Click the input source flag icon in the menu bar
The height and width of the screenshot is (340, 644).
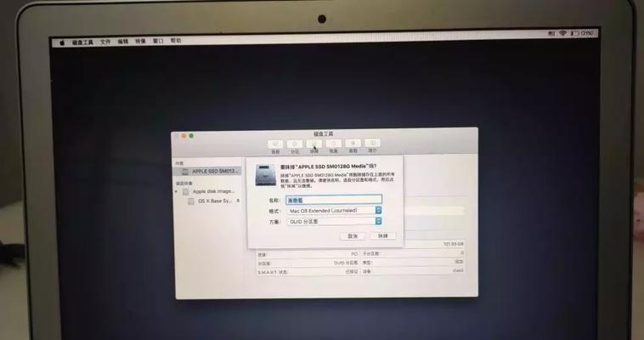pos(551,33)
